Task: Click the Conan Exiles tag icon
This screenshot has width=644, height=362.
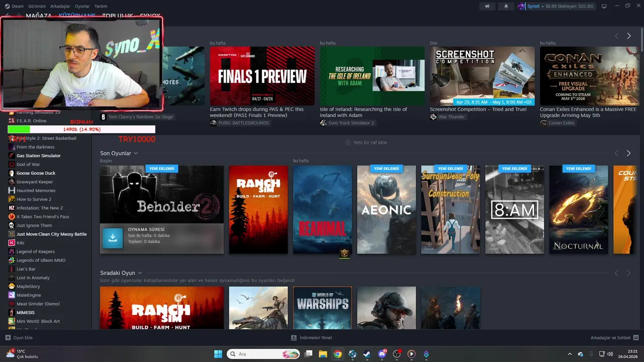Action: (543, 123)
